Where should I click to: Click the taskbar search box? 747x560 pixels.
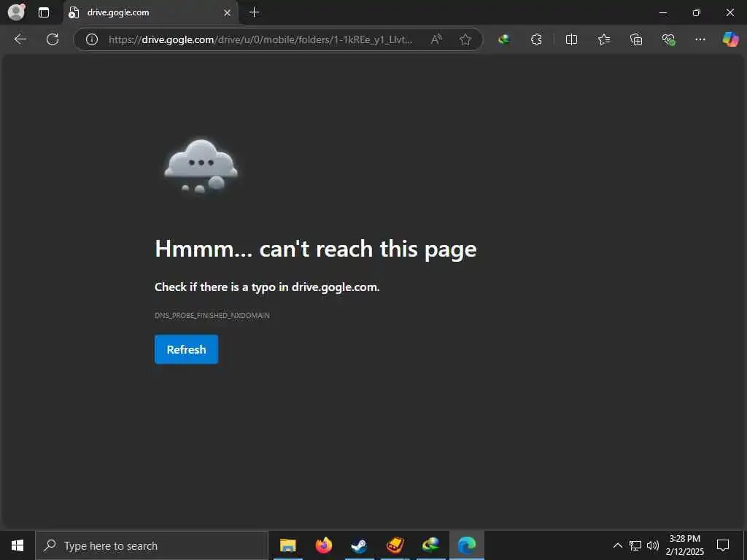coord(152,545)
